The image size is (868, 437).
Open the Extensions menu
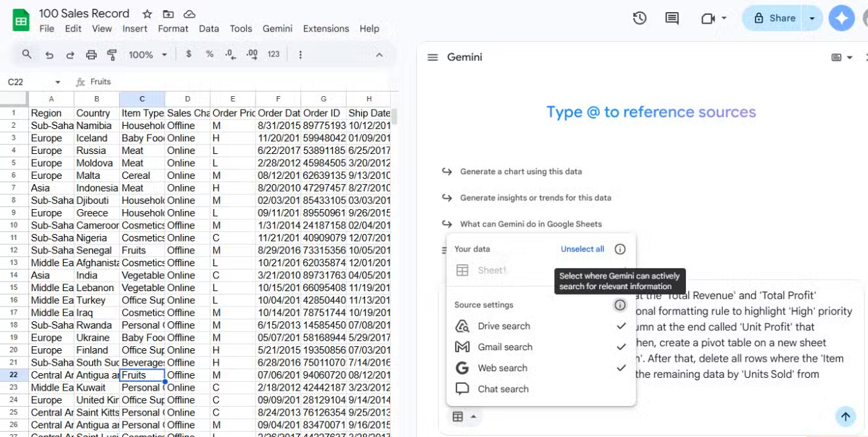point(326,28)
